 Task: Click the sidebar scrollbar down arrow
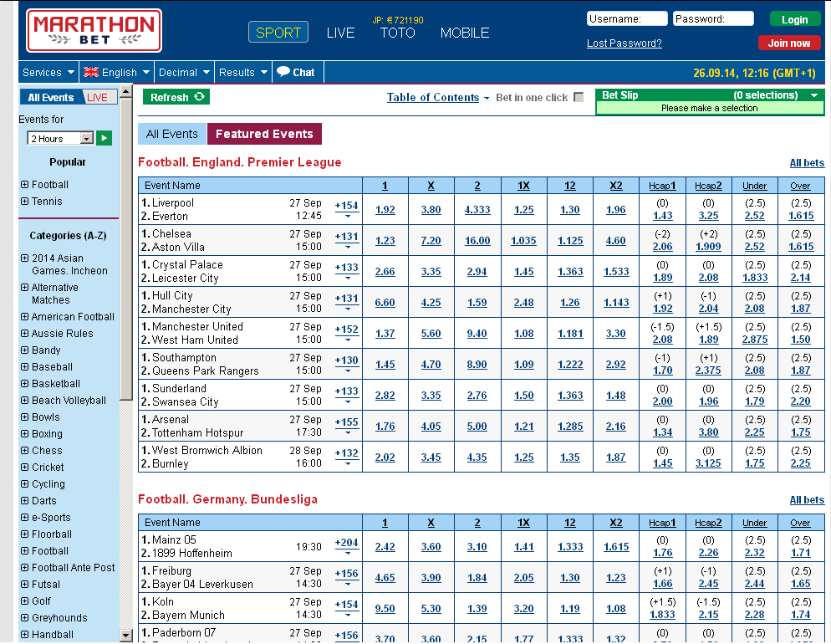coord(125,635)
